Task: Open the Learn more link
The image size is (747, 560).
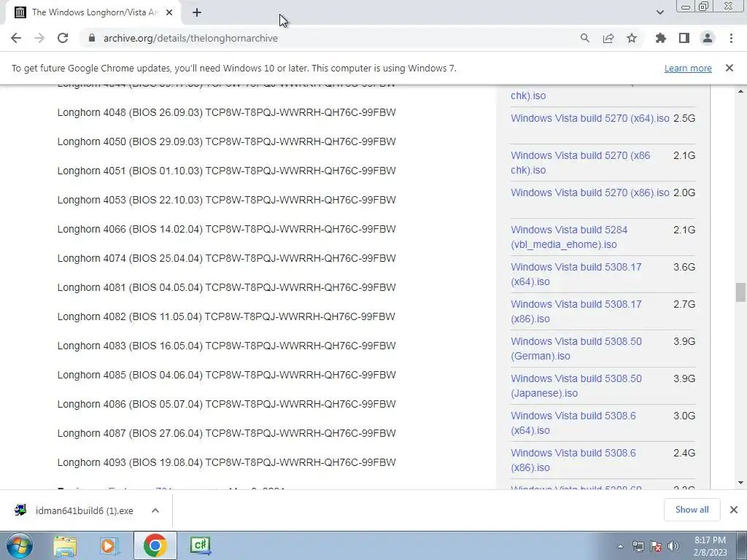Action: [688, 68]
